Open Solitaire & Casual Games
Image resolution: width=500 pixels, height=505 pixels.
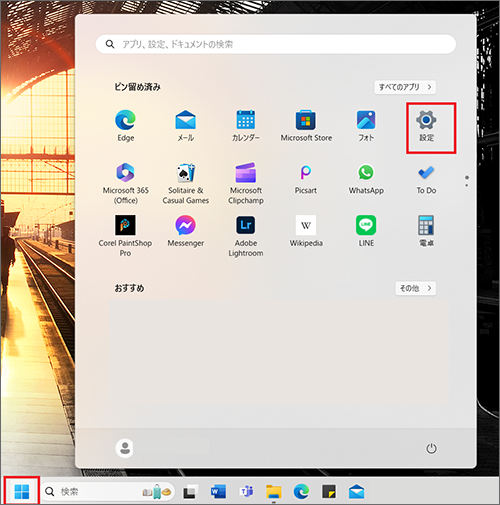click(x=185, y=183)
